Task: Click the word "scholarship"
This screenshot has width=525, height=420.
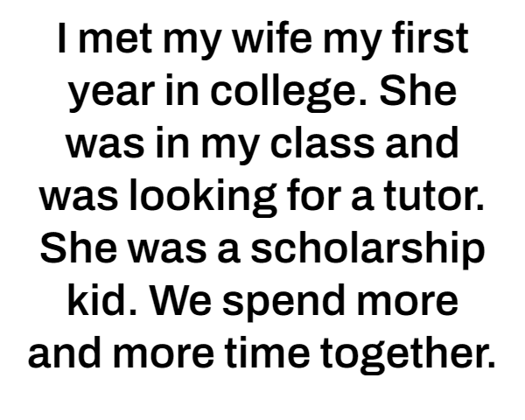Action: [367, 249]
